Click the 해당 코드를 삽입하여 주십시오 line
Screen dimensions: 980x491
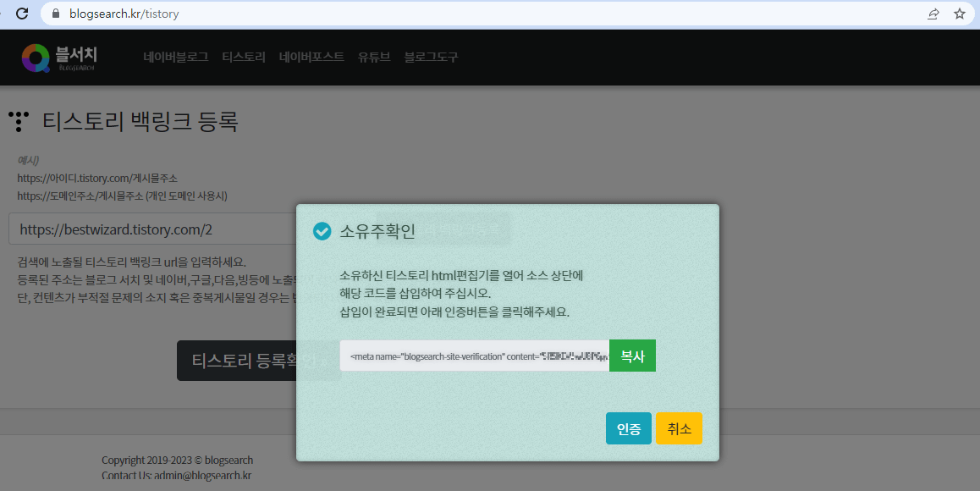(415, 294)
